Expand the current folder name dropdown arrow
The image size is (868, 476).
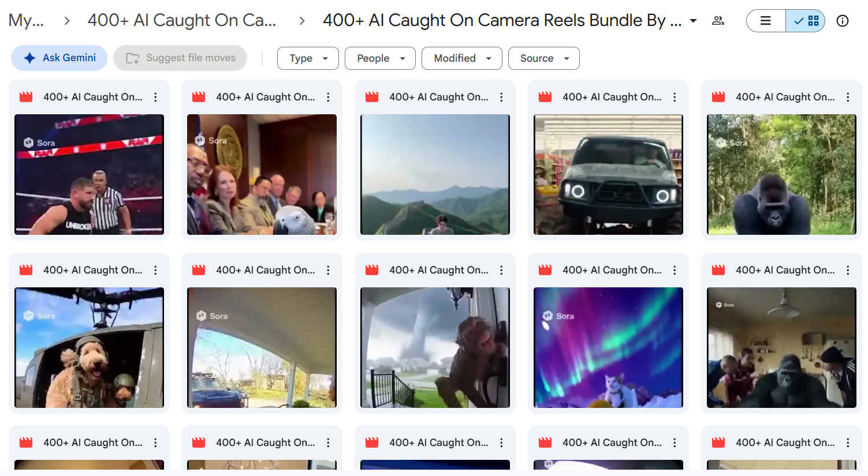point(693,21)
